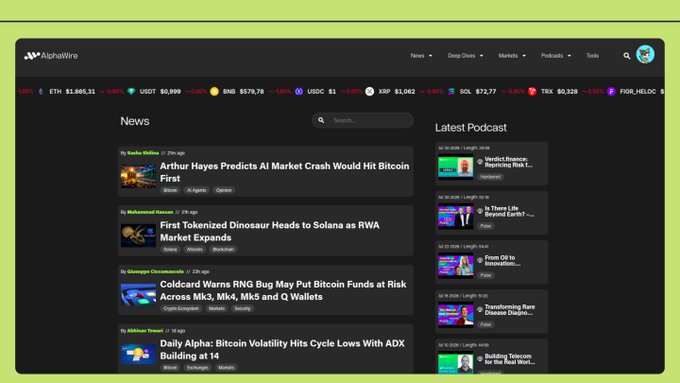Click Transforming Rare Disease podcast thumbnail

tap(455, 314)
